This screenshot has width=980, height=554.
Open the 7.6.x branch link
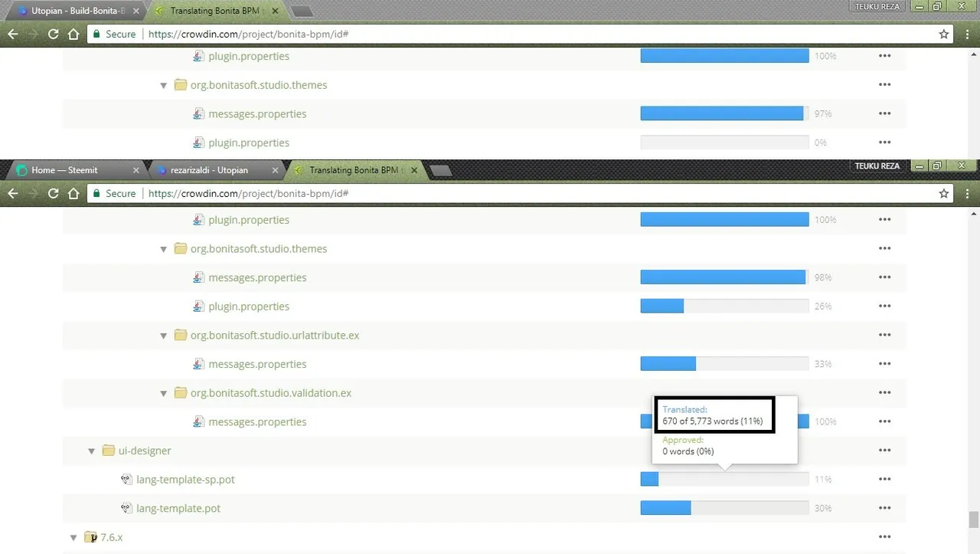[112, 538]
